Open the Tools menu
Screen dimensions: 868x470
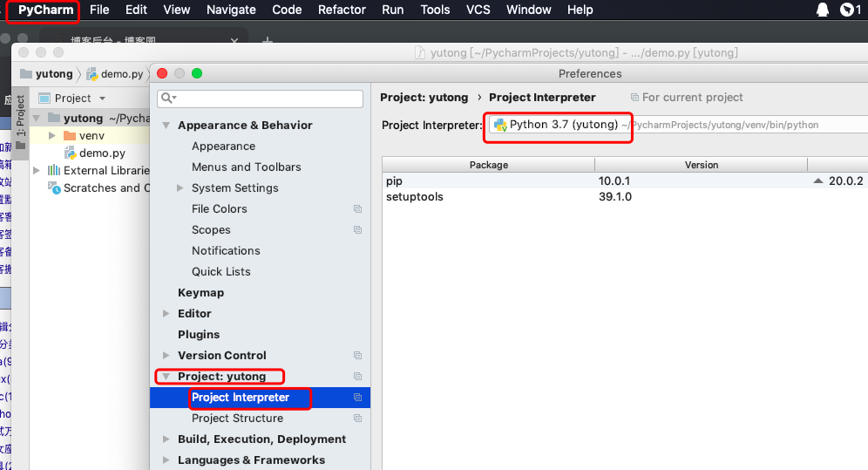[435, 10]
